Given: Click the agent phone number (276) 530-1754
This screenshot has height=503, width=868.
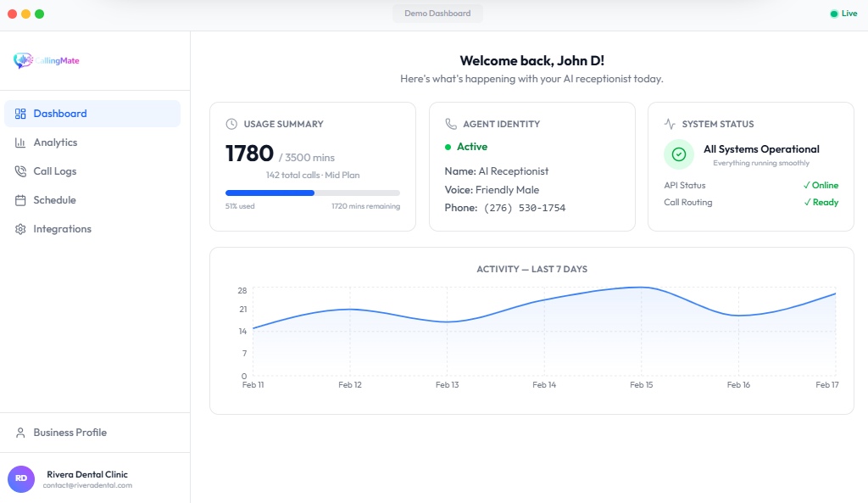Looking at the screenshot, I should coord(524,208).
